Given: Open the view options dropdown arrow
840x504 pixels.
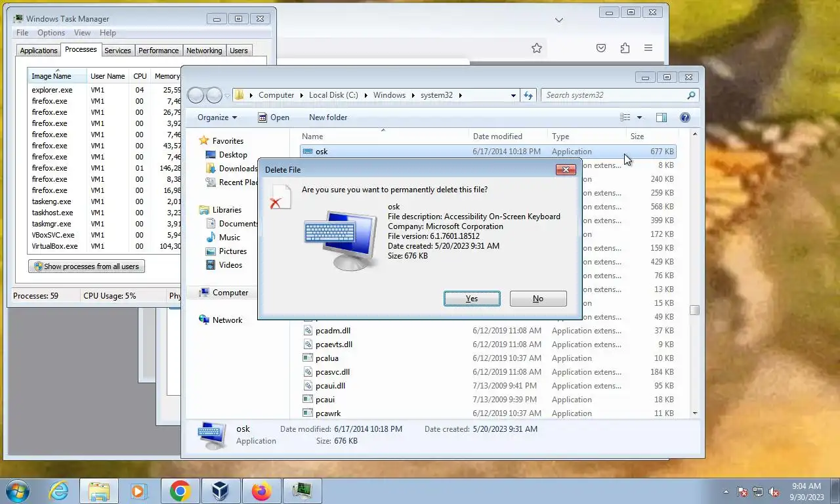Looking at the screenshot, I should coord(639,117).
